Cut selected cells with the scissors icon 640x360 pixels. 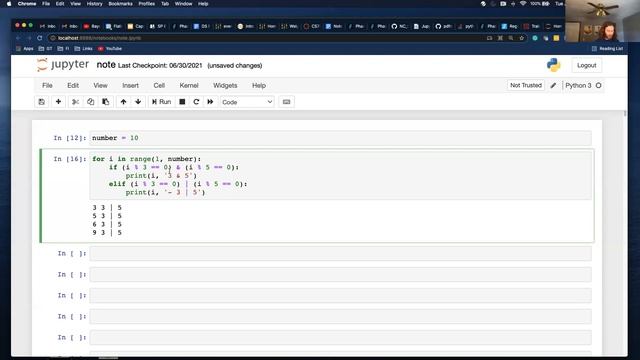(x=76, y=102)
